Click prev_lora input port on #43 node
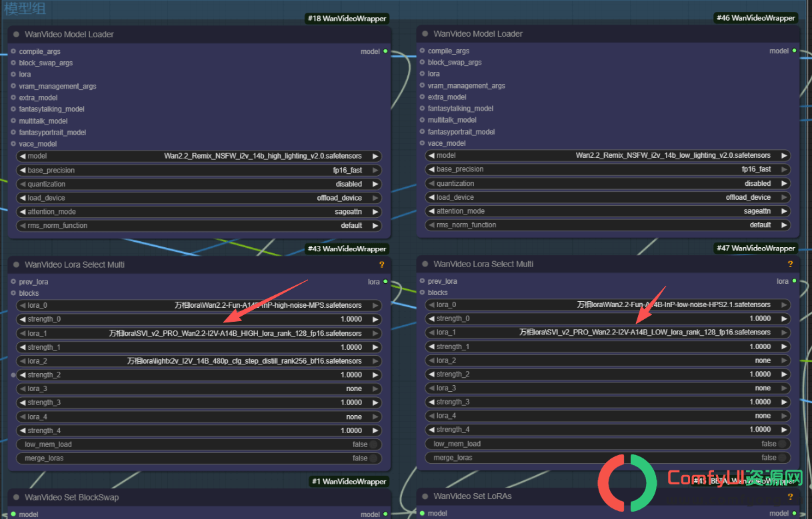The image size is (812, 519). [x=13, y=282]
